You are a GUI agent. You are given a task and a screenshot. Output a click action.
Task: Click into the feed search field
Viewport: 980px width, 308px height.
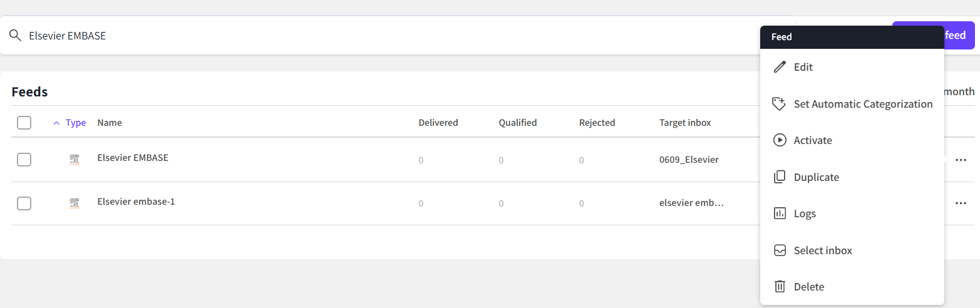[376, 36]
